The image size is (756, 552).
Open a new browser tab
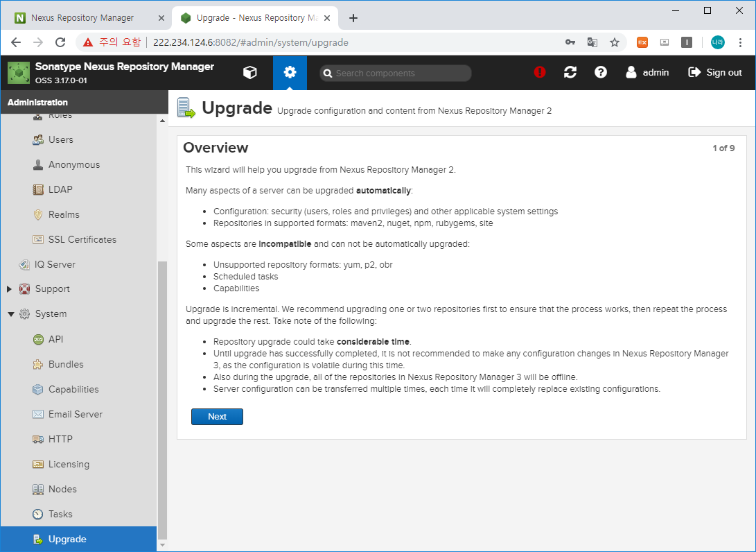tap(353, 18)
